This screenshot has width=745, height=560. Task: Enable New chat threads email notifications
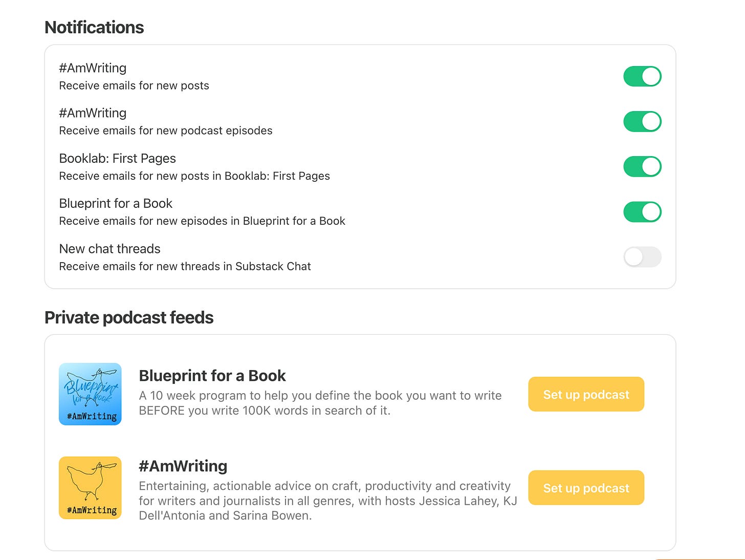pyautogui.click(x=642, y=256)
